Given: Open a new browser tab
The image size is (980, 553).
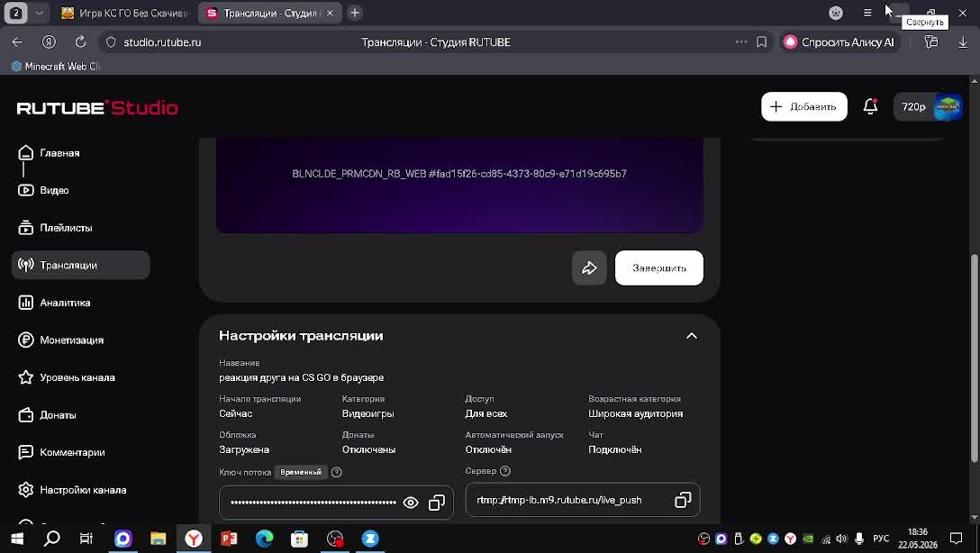Looking at the screenshot, I should 354,13.
